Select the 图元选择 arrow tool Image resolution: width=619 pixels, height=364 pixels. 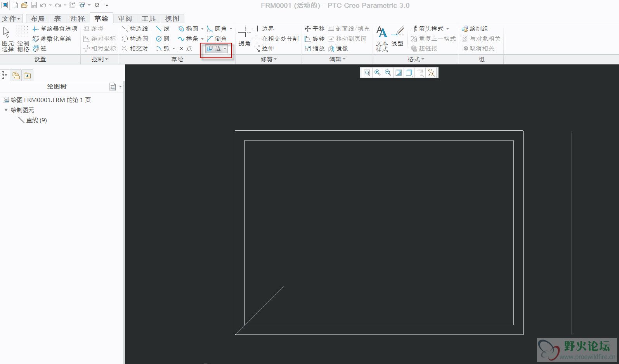click(7, 39)
